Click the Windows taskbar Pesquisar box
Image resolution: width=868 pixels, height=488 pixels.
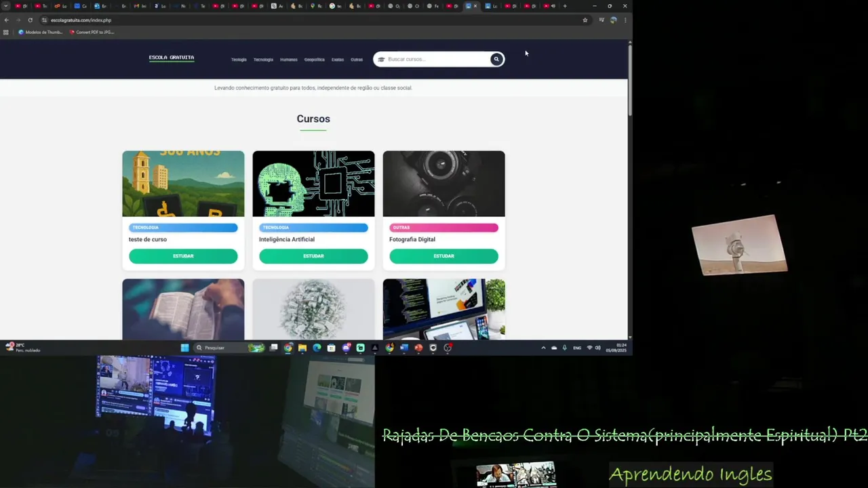tap(229, 348)
